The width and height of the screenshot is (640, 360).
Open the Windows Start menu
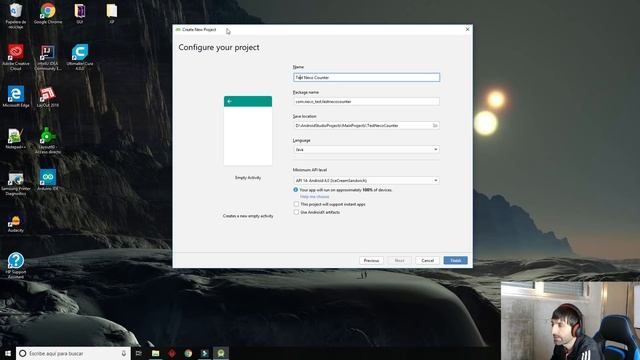pyautogui.click(x=8, y=353)
